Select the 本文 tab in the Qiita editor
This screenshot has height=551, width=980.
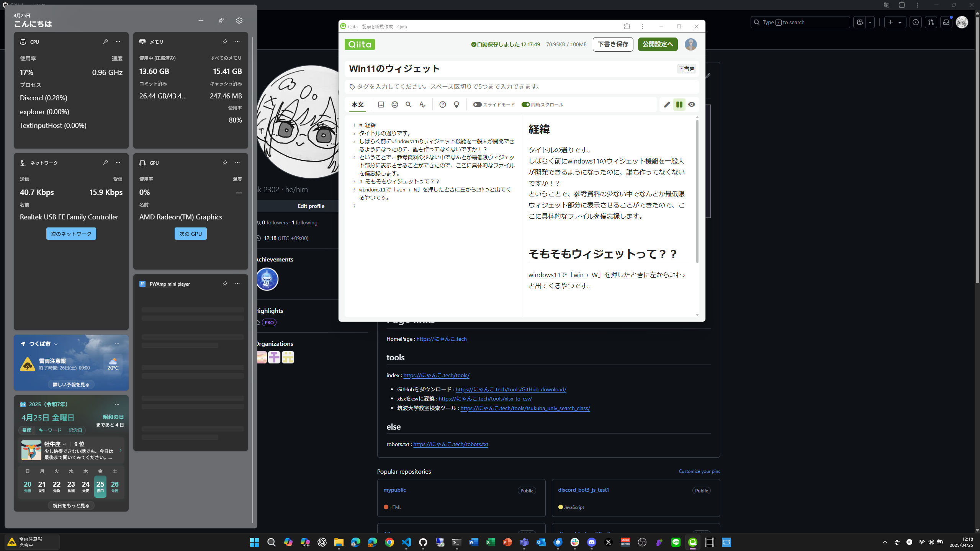tap(357, 104)
